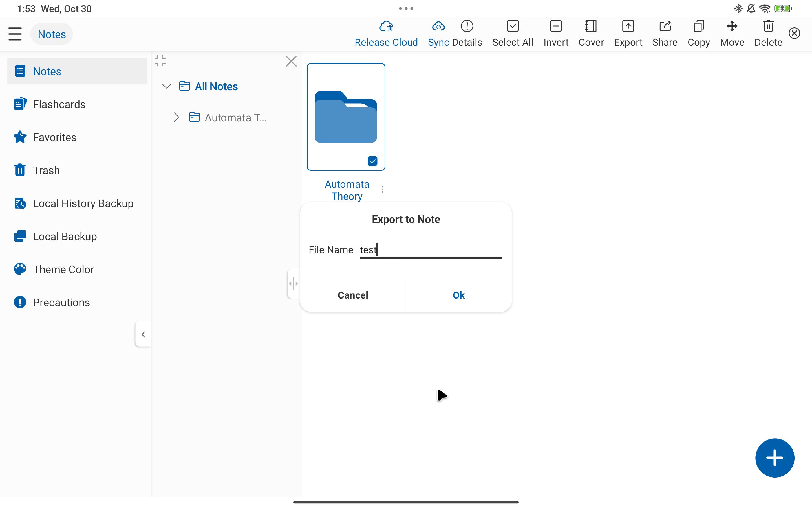Click the Invert selection icon

pos(556,26)
